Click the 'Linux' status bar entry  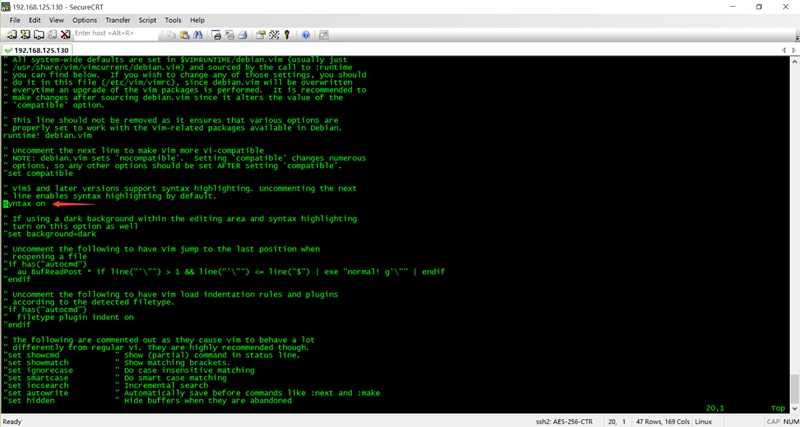coord(703,422)
